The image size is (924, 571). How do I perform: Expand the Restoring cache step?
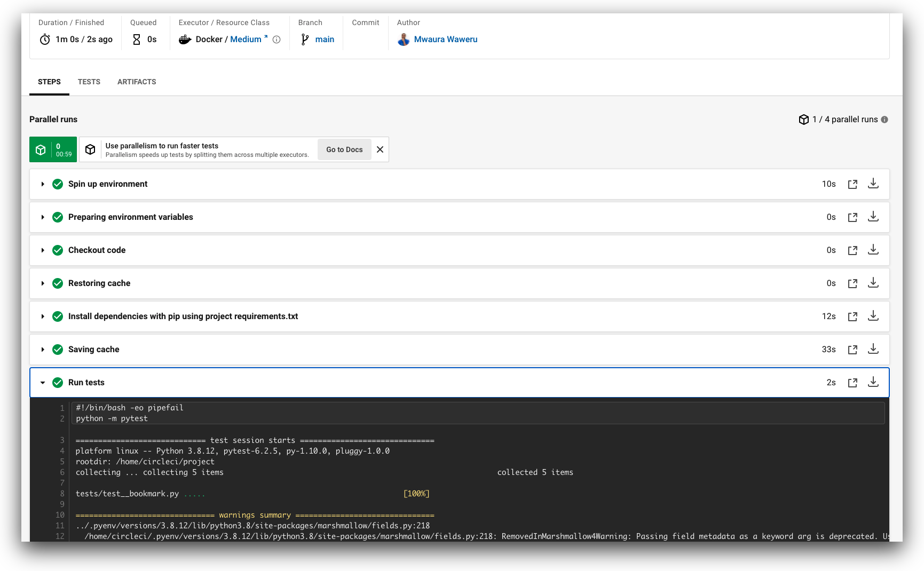pos(43,283)
